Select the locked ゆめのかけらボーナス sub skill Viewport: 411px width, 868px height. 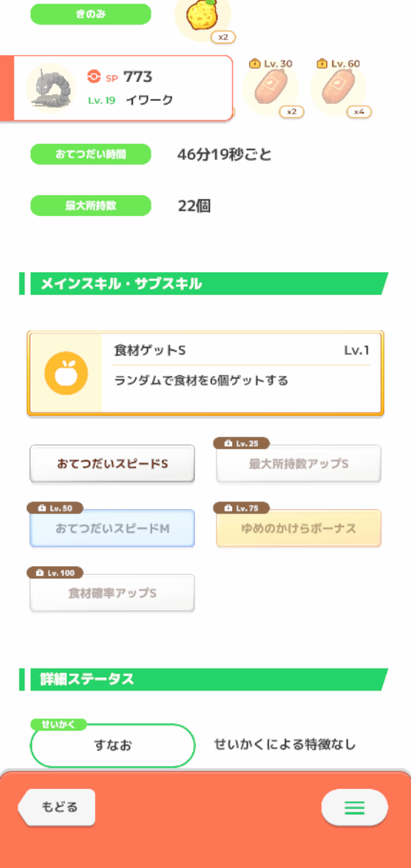[299, 529]
